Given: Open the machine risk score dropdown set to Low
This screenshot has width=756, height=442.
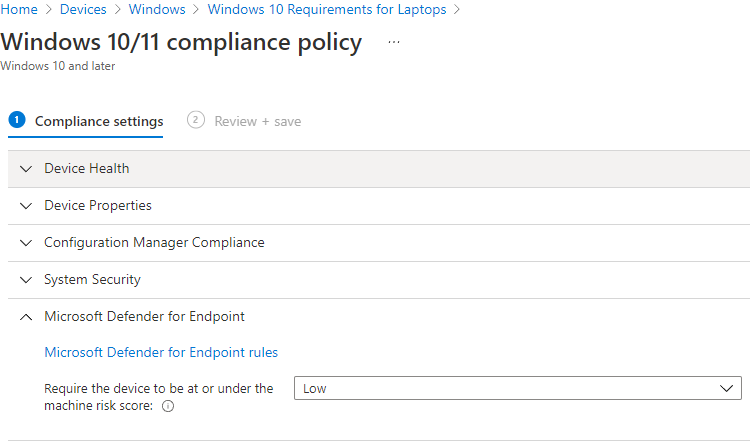Looking at the screenshot, I should pos(517,388).
